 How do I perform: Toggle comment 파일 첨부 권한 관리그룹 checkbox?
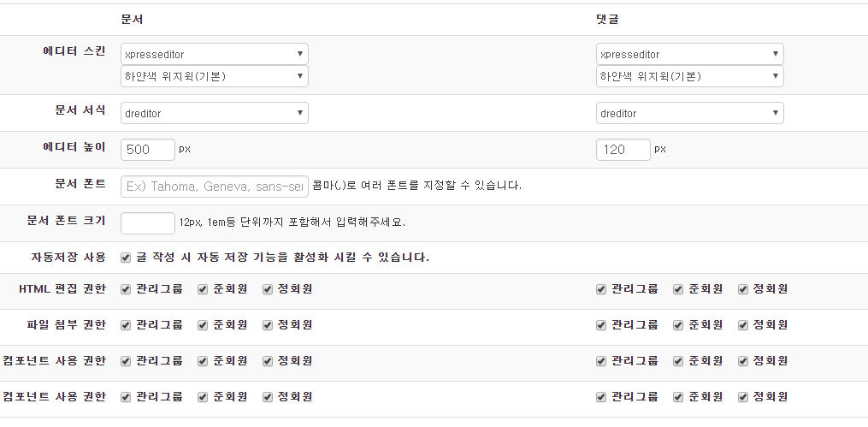coord(601,325)
